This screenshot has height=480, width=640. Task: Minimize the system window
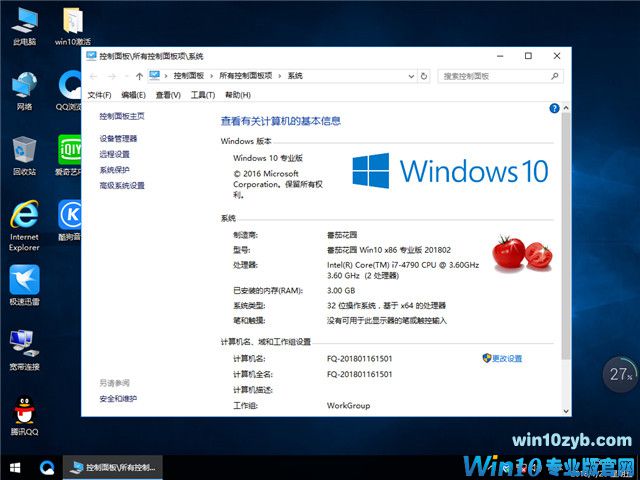pyautogui.click(x=500, y=56)
